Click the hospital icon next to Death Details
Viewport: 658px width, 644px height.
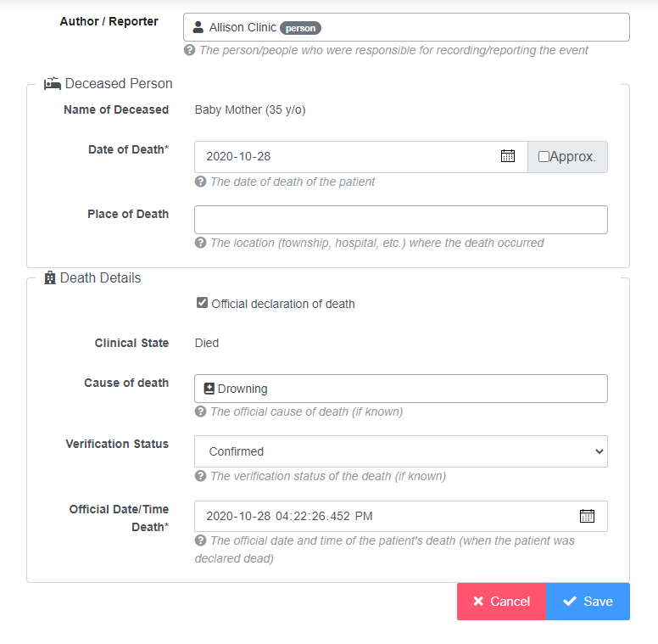pyautogui.click(x=50, y=278)
